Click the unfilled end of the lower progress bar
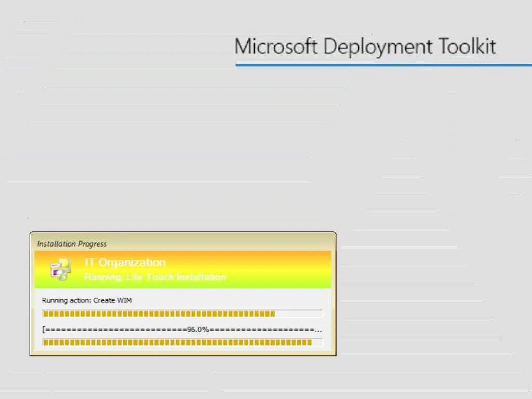The width and height of the screenshot is (532, 399). [317, 342]
